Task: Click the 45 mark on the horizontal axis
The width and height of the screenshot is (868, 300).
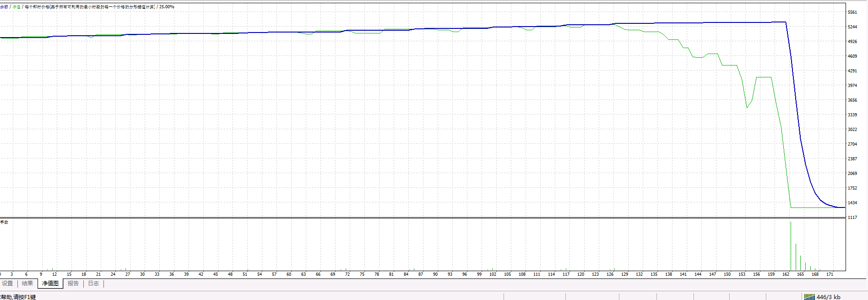Action: (x=215, y=274)
